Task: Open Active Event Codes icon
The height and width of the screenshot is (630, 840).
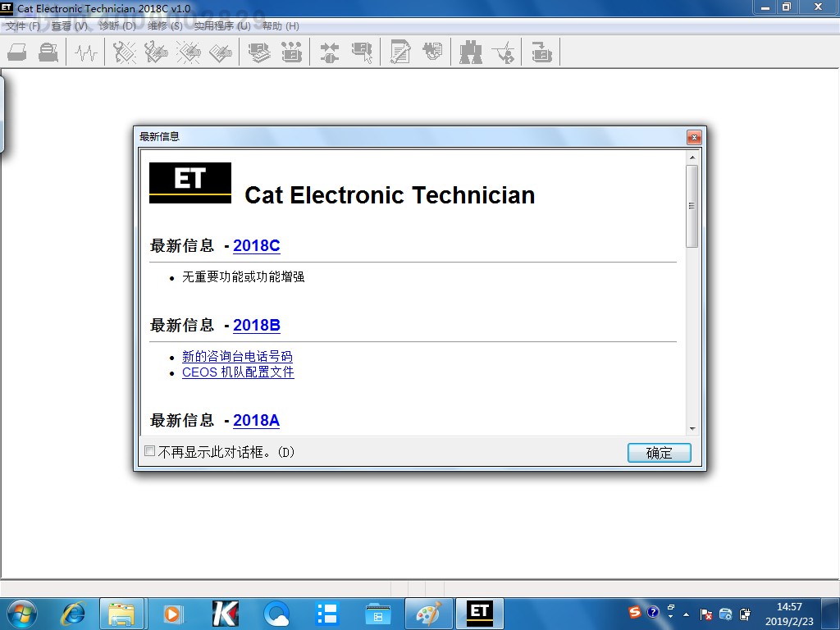Action: 189,52
